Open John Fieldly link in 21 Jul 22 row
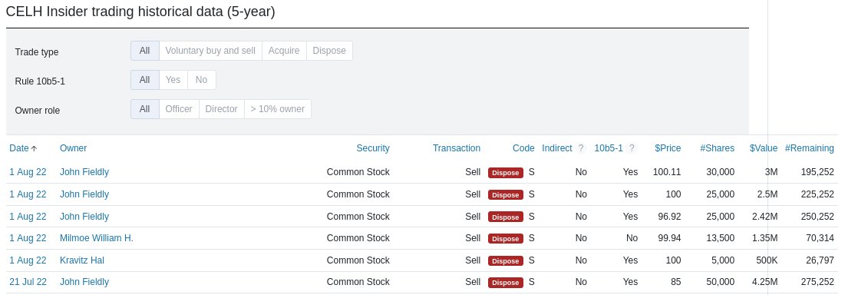 click(x=84, y=282)
